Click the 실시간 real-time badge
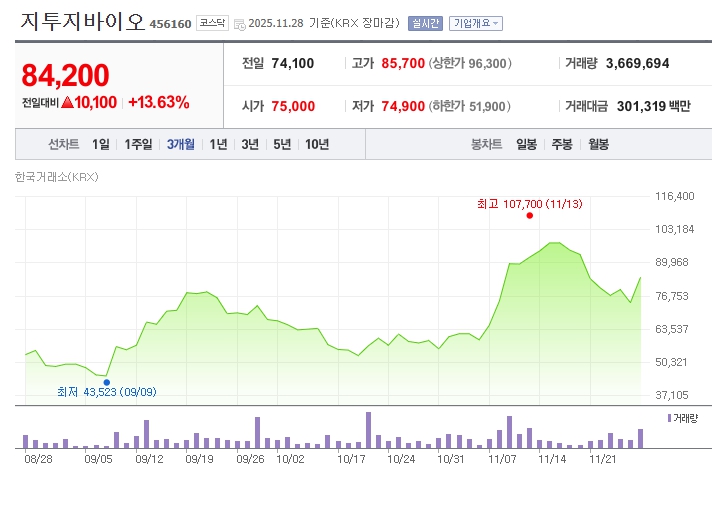 pyautogui.click(x=425, y=23)
